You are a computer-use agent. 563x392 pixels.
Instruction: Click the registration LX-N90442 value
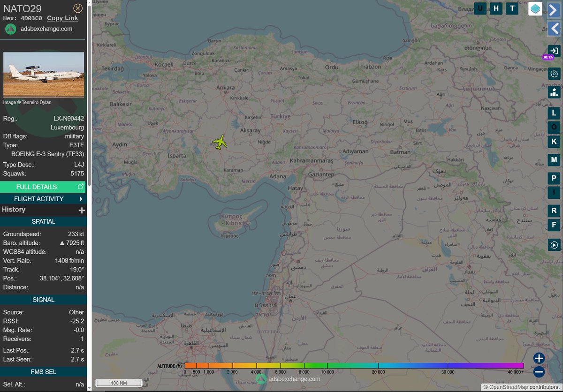click(x=68, y=119)
